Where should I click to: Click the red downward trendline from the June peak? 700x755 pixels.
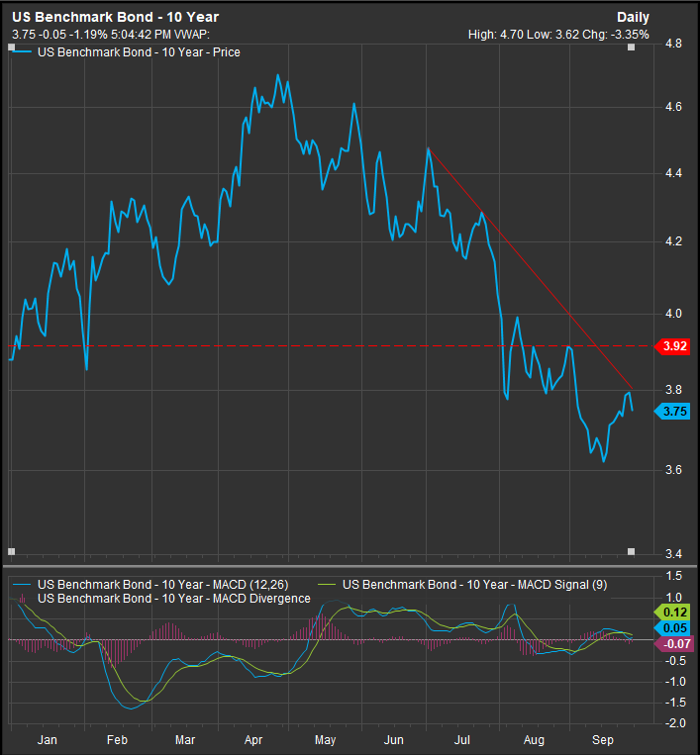point(530,268)
